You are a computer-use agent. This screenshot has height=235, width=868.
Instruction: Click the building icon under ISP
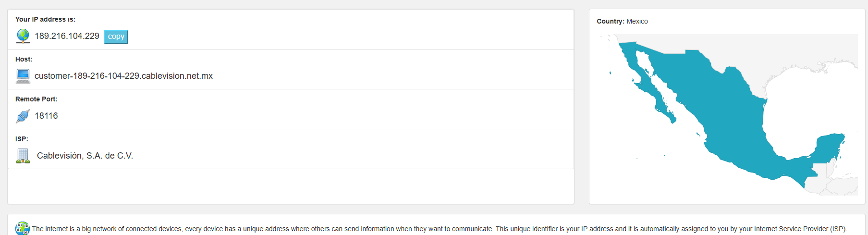23,156
